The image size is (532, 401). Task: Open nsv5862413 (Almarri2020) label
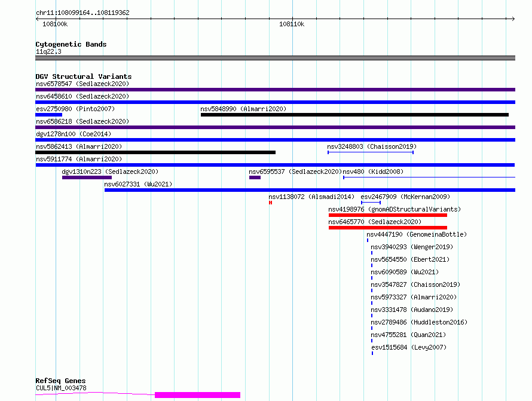click(79, 146)
